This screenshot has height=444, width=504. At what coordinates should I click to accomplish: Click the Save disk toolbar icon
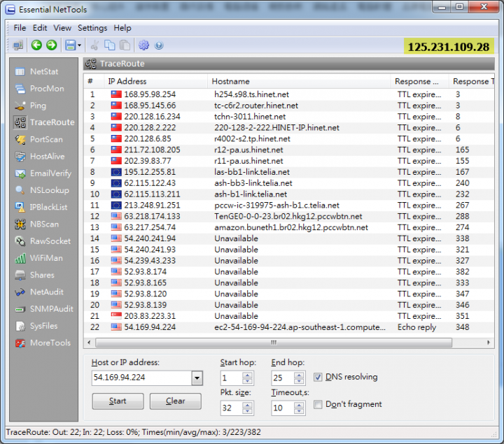[71, 45]
